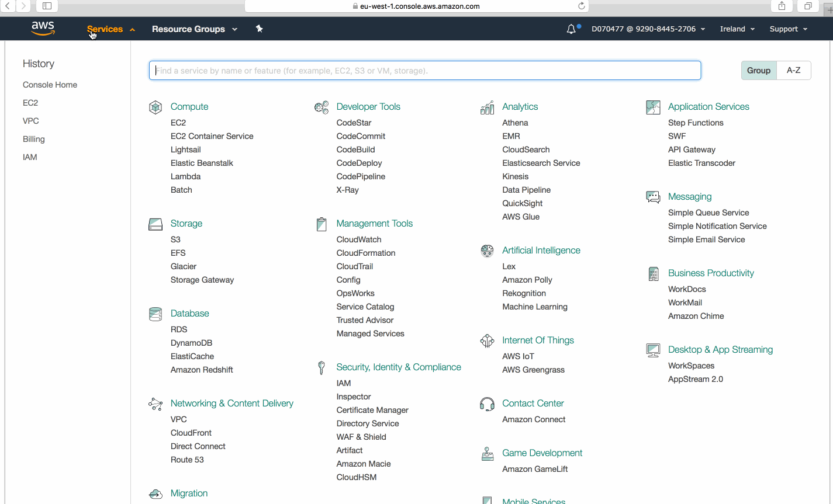833x504 pixels.
Task: Open the DynamoDB service link
Action: [x=191, y=343]
